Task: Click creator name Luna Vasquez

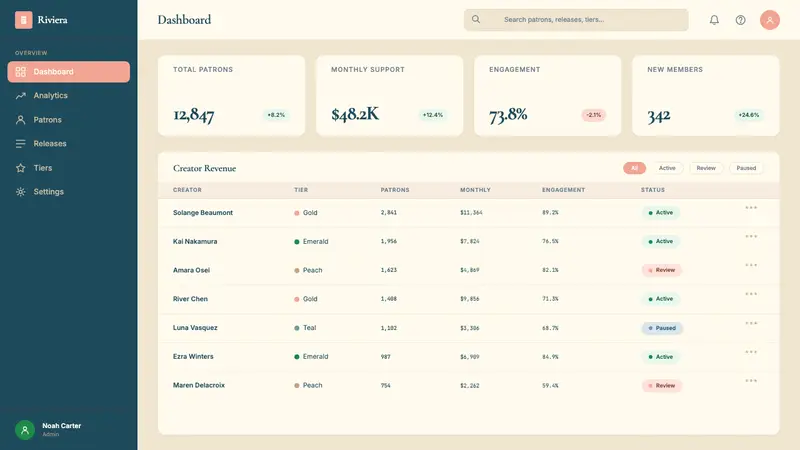Action: point(195,328)
